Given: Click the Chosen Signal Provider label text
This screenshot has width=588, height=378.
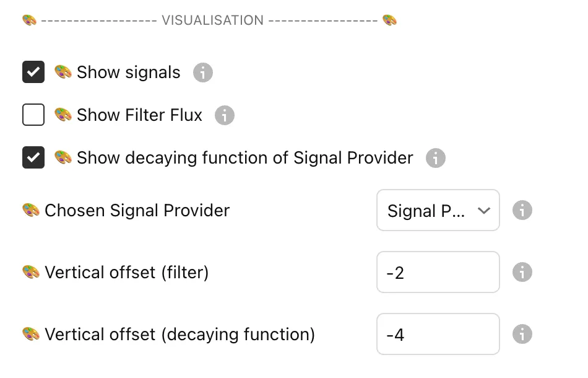Looking at the screenshot, I should click(137, 210).
